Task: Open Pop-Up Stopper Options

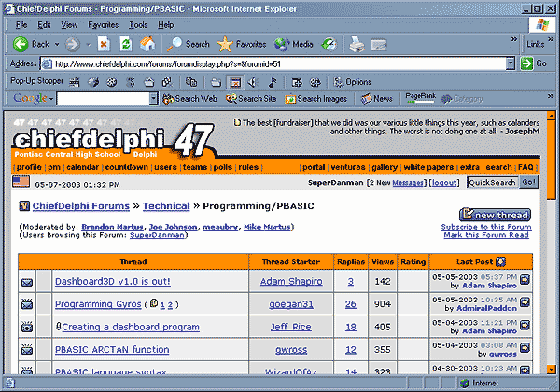Action: [x=352, y=82]
